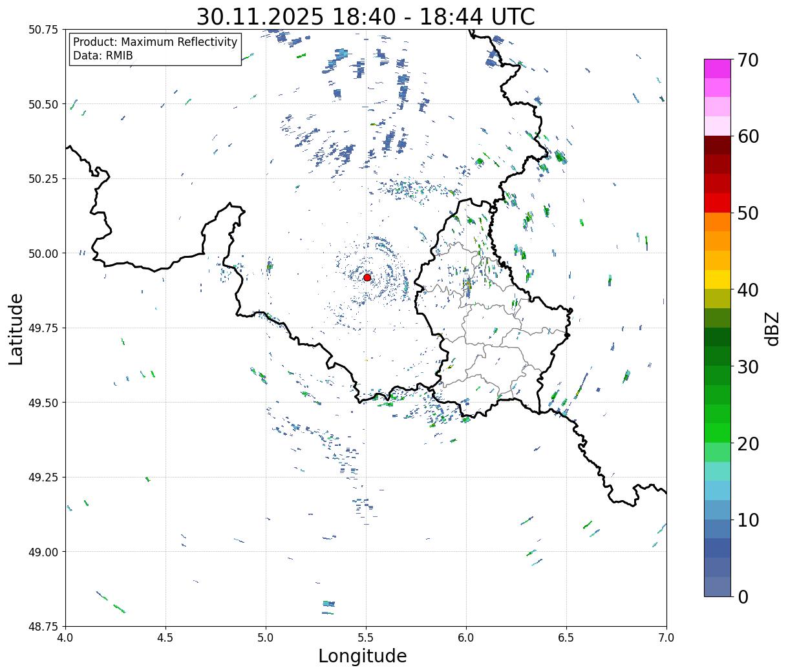Click the 49.75 latitude tick label

[x=43, y=328]
